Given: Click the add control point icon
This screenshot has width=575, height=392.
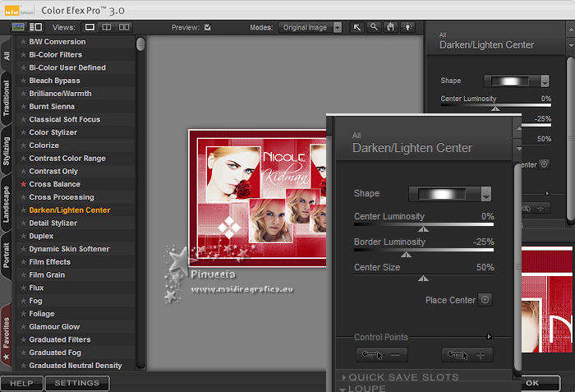Looking at the screenshot, I should tap(467, 355).
